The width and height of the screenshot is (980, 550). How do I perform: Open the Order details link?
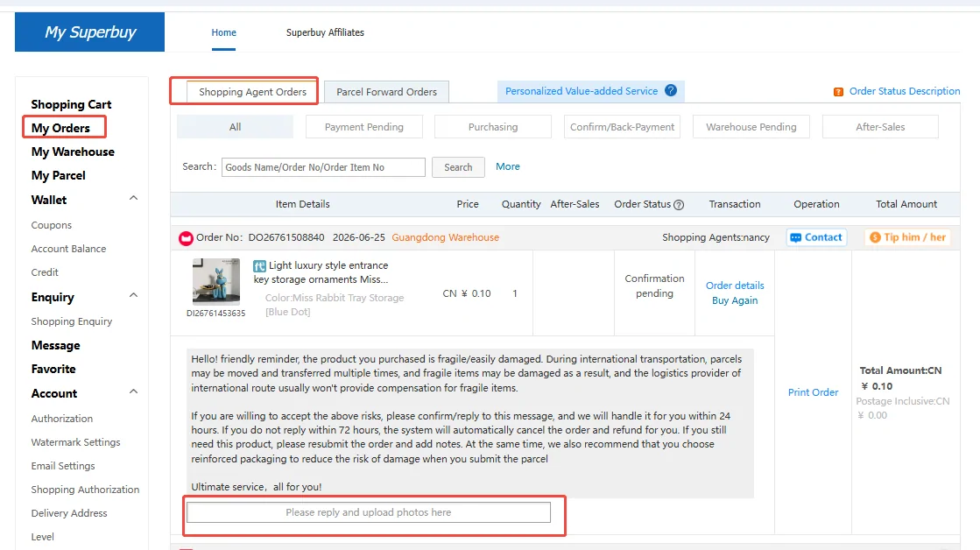click(735, 286)
